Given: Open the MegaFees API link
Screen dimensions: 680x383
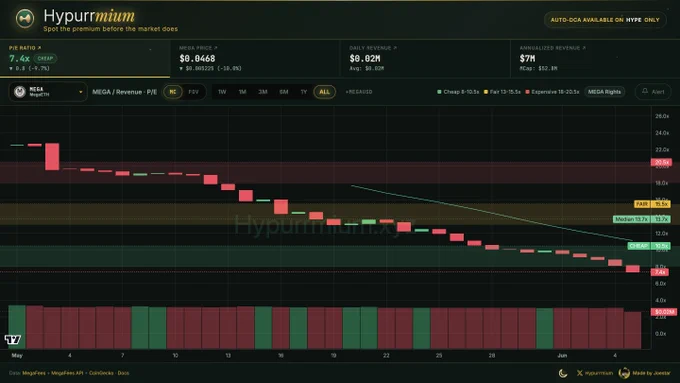Looking at the screenshot, I should tap(67, 373).
